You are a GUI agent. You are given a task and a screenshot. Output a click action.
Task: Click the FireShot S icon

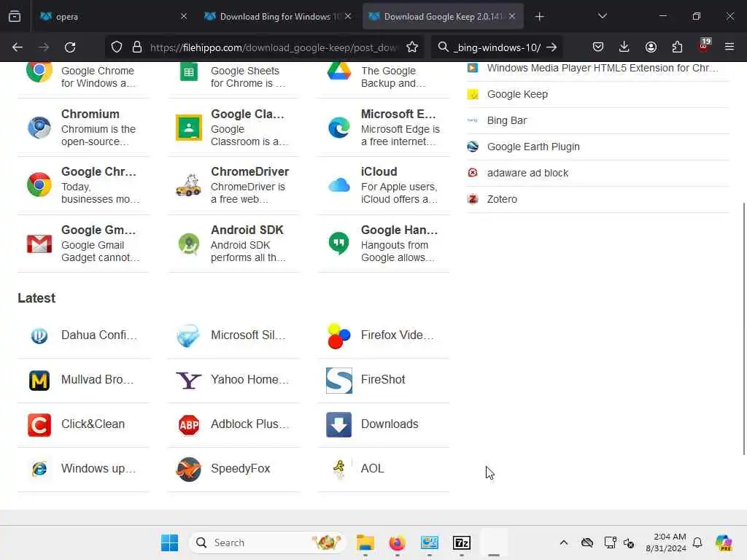point(338,380)
